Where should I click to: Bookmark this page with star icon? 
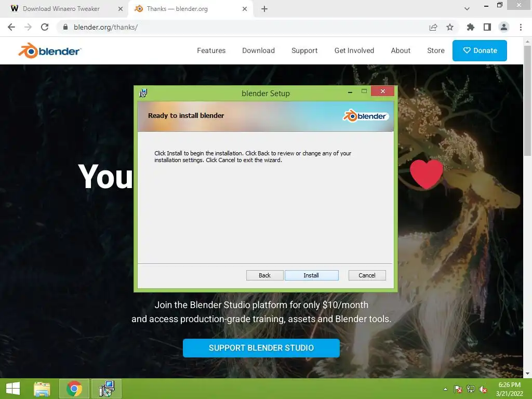click(x=450, y=27)
